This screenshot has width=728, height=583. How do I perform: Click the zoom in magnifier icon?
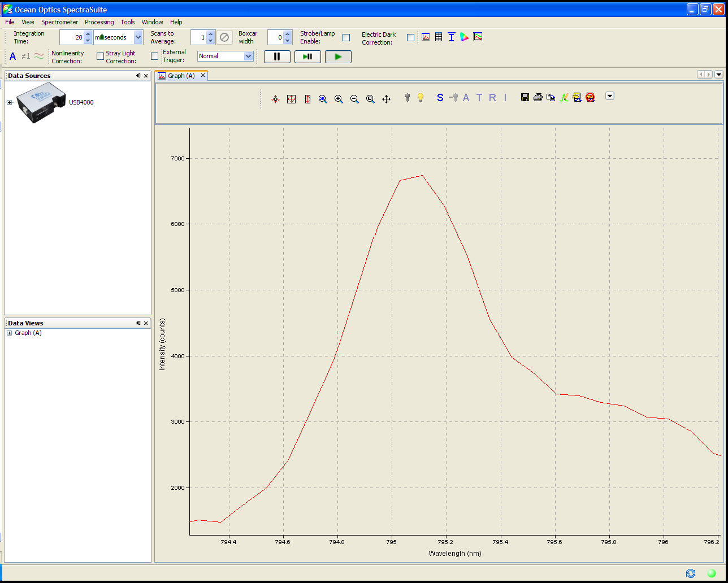(x=339, y=99)
